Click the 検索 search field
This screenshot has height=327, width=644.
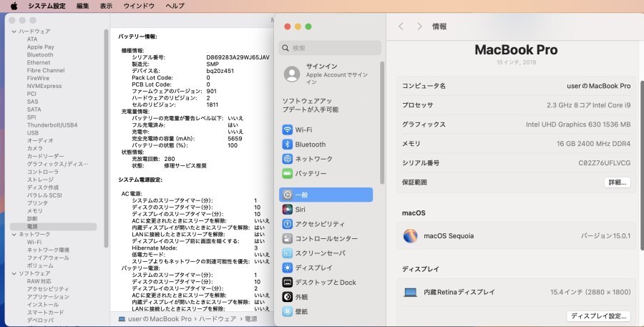point(330,48)
